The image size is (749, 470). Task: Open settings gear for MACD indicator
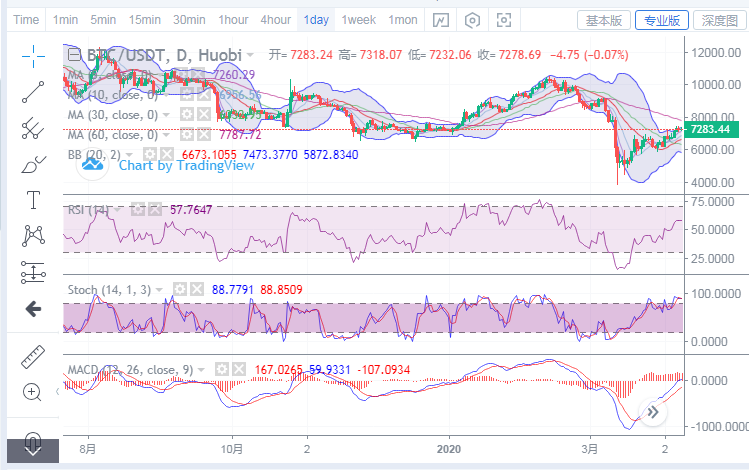coord(222,369)
